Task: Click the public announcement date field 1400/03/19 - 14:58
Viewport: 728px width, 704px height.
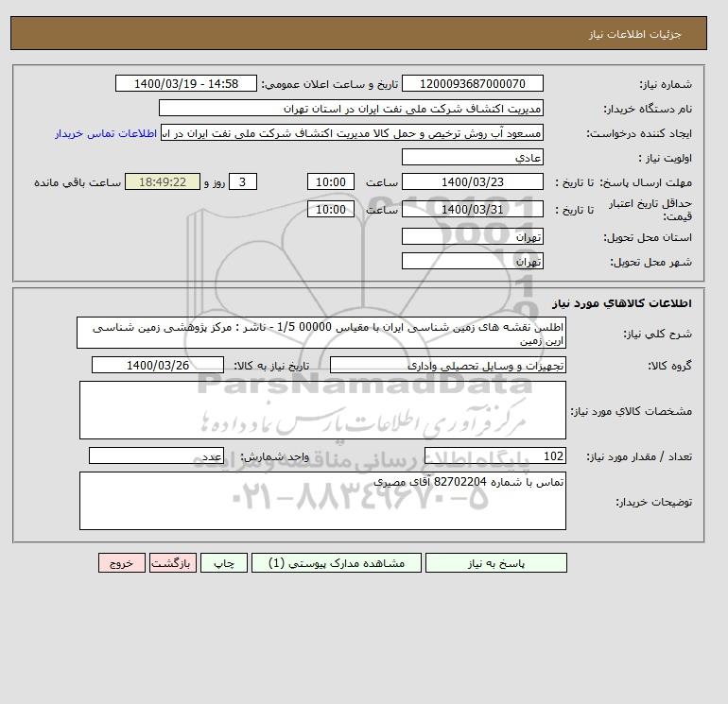Action: pyautogui.click(x=186, y=83)
